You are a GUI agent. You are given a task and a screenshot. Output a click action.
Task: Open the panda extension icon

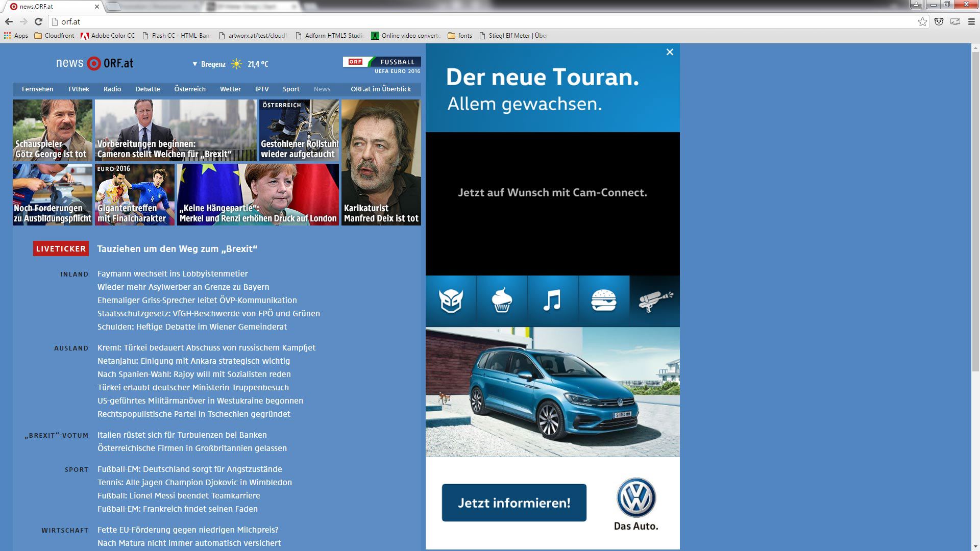(939, 21)
